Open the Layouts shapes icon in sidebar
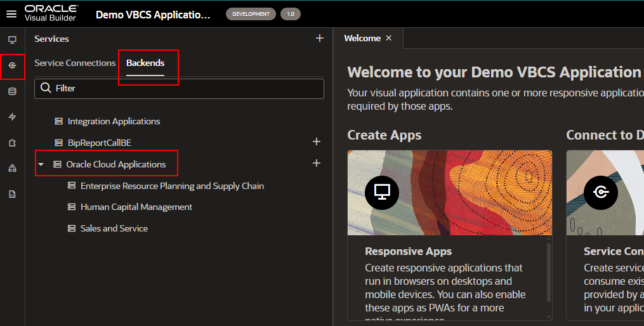644x326 pixels. 12,168
